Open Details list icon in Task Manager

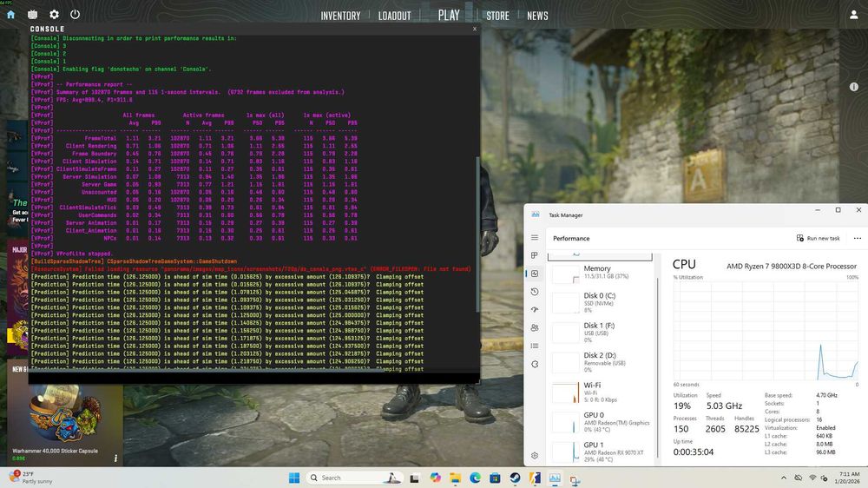click(534, 346)
